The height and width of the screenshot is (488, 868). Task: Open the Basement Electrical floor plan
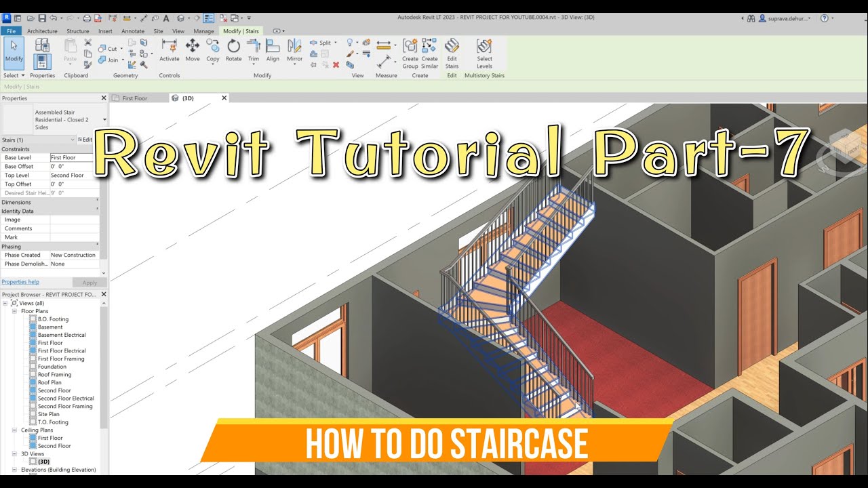coord(62,335)
